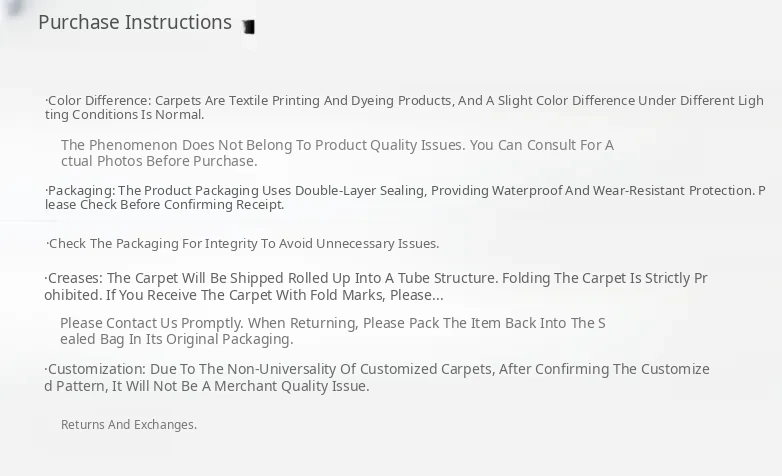This screenshot has width=782, height=476.
Task: Open the 'Returns And Exchanges.' text
Action: pos(129,425)
